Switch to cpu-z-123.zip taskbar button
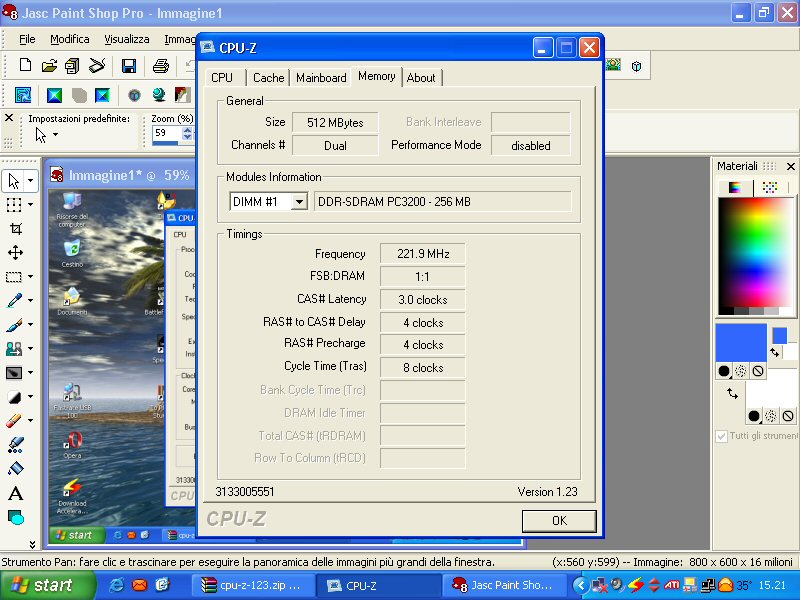 [252, 585]
